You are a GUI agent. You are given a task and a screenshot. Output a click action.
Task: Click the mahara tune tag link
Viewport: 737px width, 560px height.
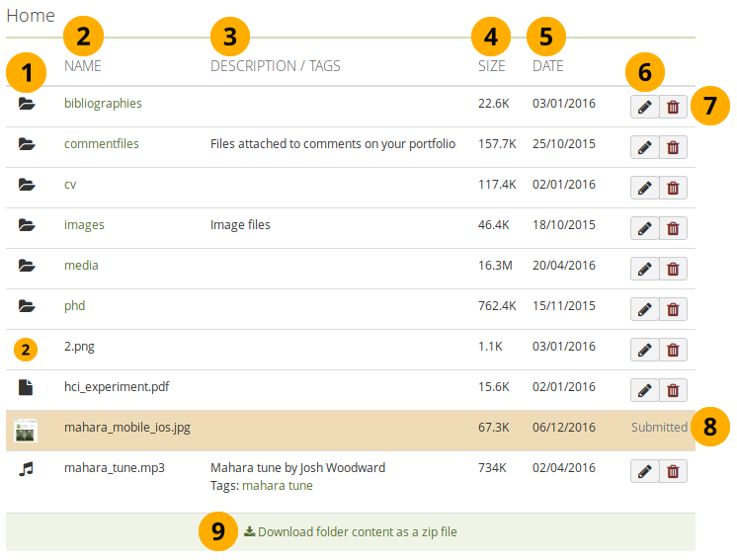point(277,486)
